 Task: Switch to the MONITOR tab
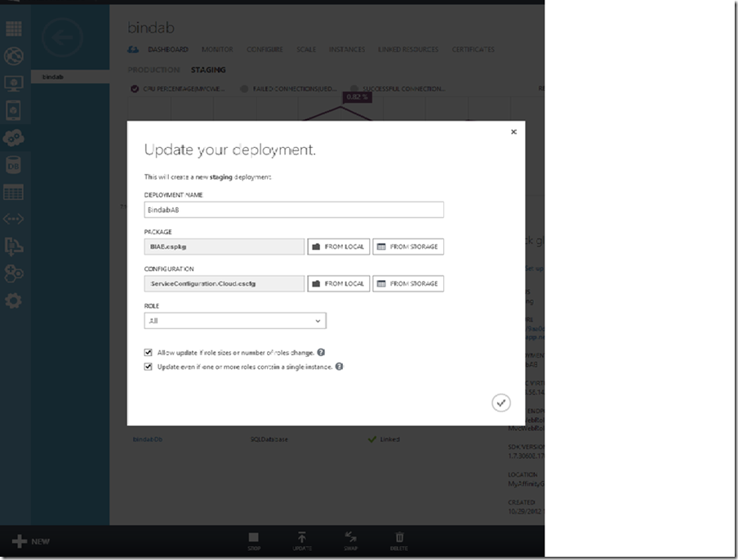(x=217, y=50)
